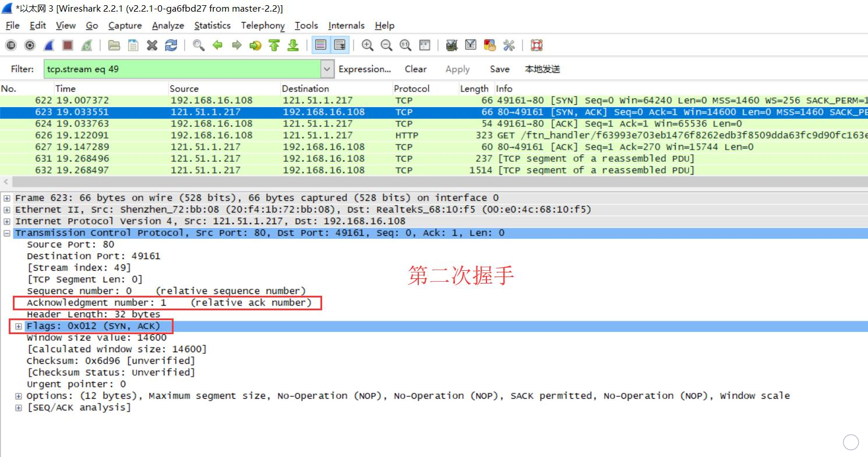
Task: Select packet 627 in packet list
Action: point(434,147)
